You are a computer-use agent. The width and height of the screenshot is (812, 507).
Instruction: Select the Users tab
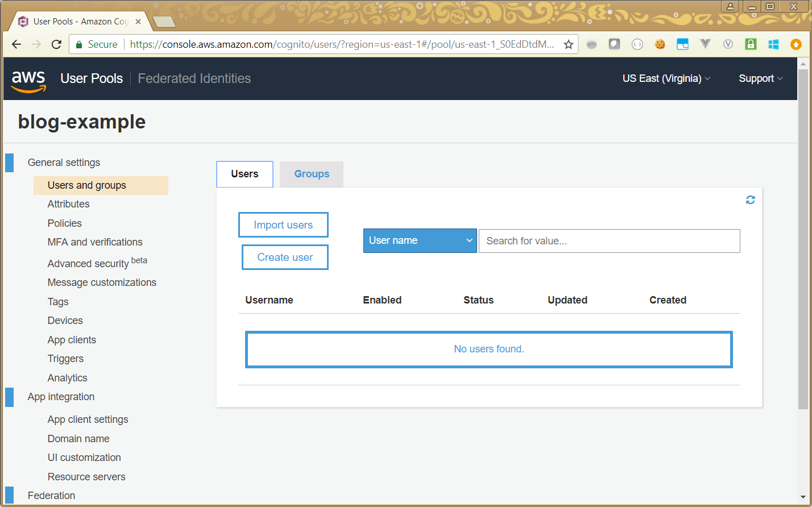coord(245,174)
